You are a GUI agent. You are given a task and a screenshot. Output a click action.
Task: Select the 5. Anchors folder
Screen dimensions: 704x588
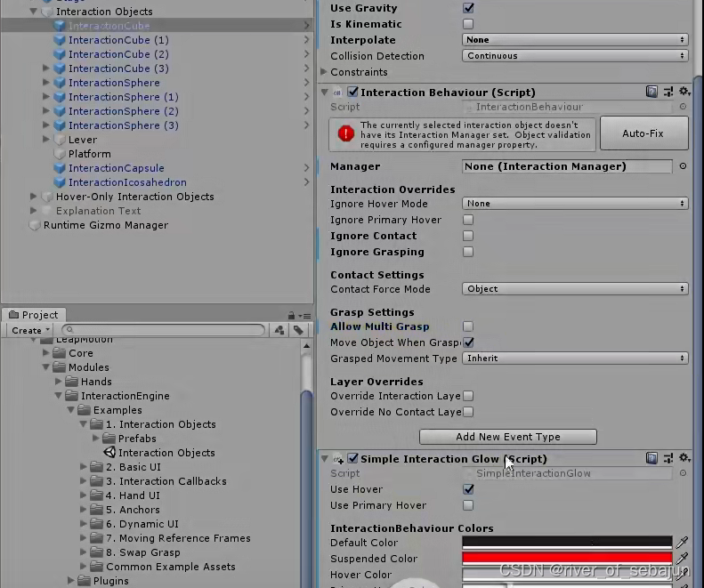pyautogui.click(x=133, y=510)
